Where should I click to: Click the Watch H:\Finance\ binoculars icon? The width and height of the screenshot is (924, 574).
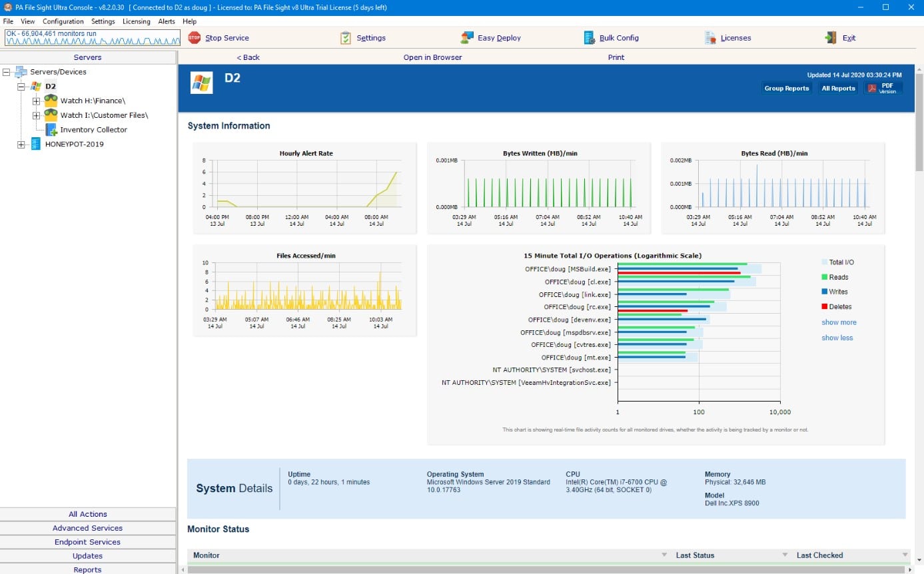point(51,101)
